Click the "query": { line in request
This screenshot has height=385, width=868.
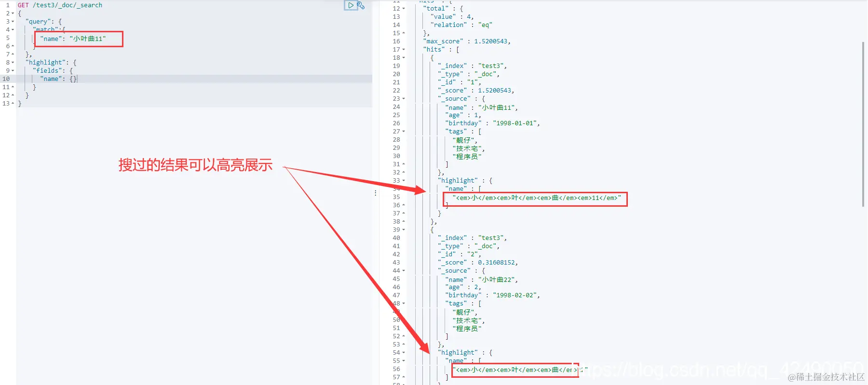coord(43,22)
